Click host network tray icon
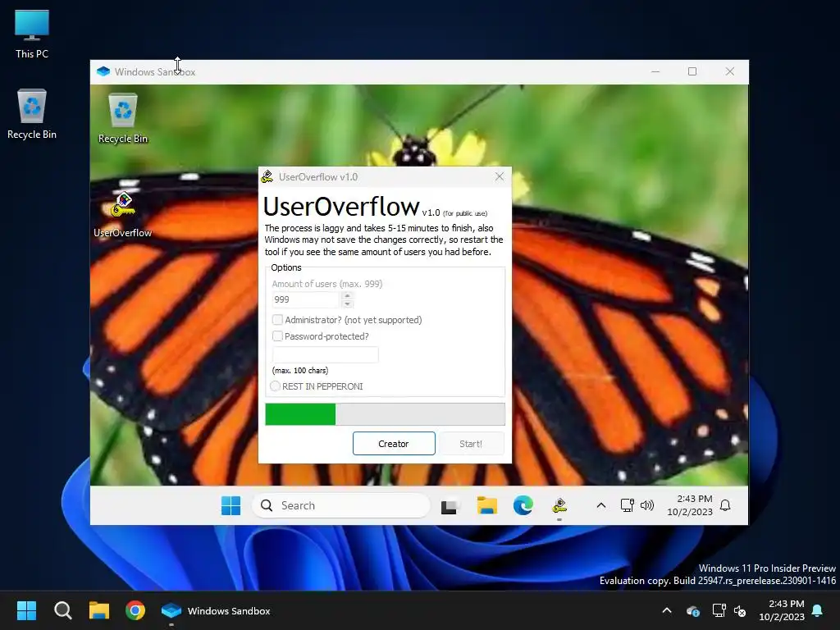The image size is (840, 630). coord(719,610)
